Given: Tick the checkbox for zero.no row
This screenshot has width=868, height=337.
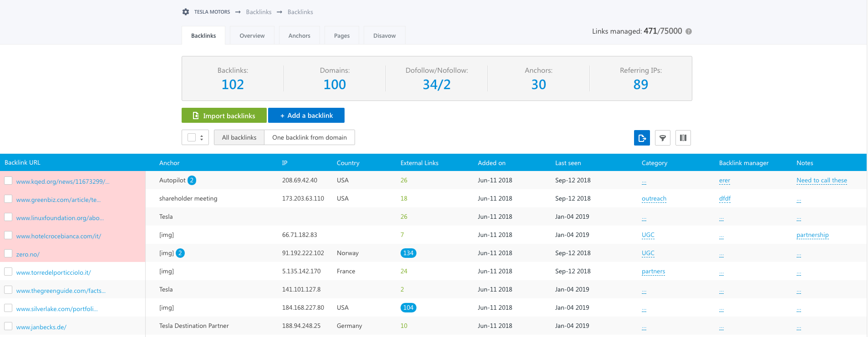Looking at the screenshot, I should (8, 253).
